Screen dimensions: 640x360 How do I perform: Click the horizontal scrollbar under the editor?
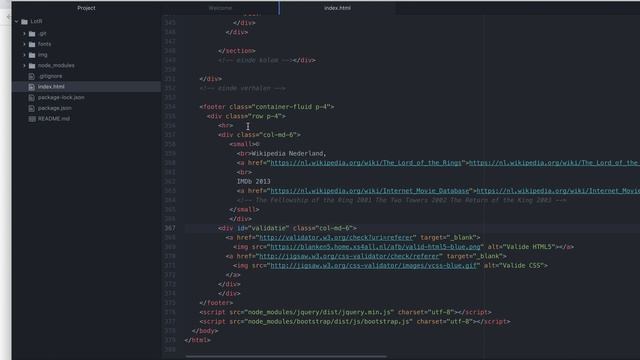[286, 356]
